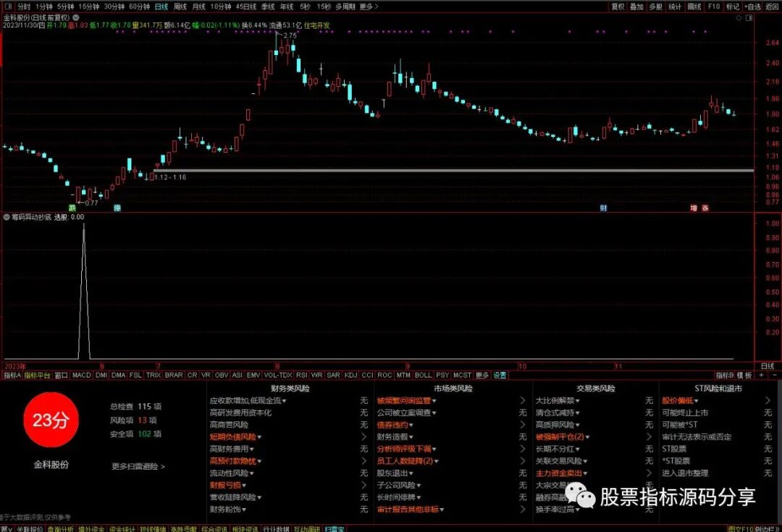This screenshot has width=782, height=532.
Task: Expand 被强制平仓(2) risk item
Action: click(563, 436)
